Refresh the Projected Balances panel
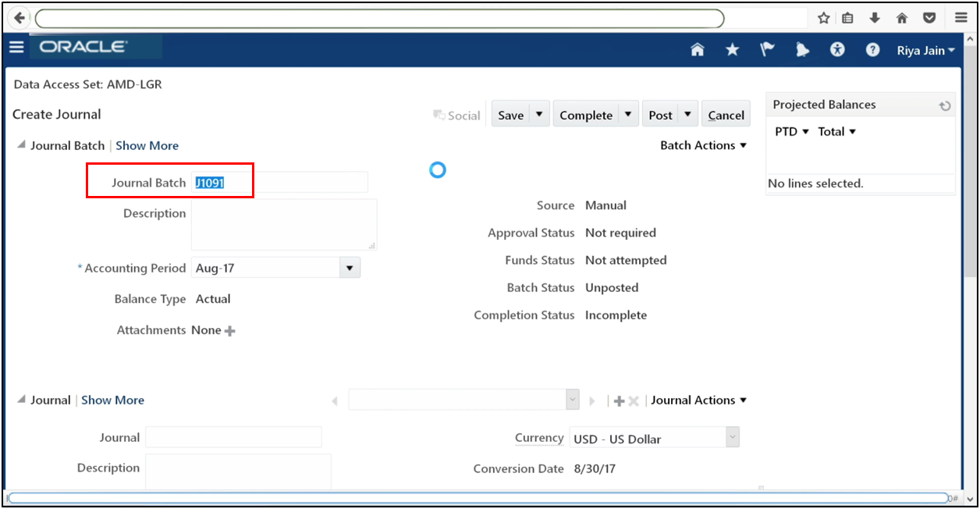The image size is (980, 509). point(944,105)
